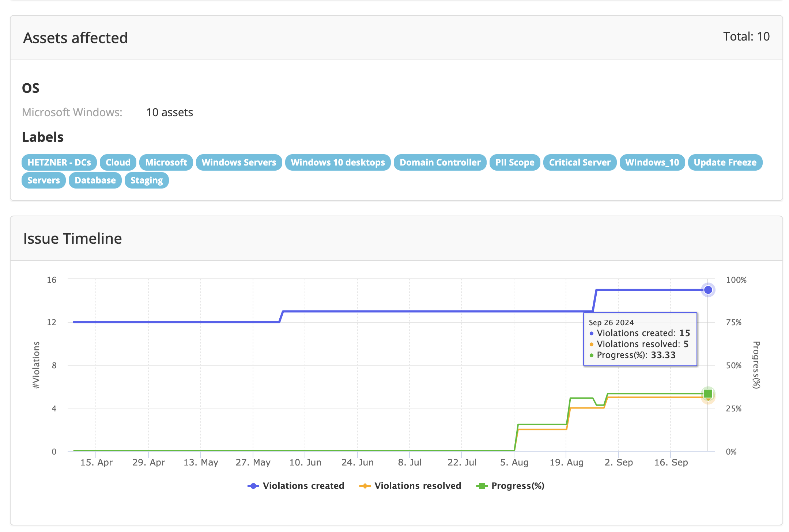Select the Windows 10 desktops label
This screenshot has width=789, height=532.
(x=337, y=162)
